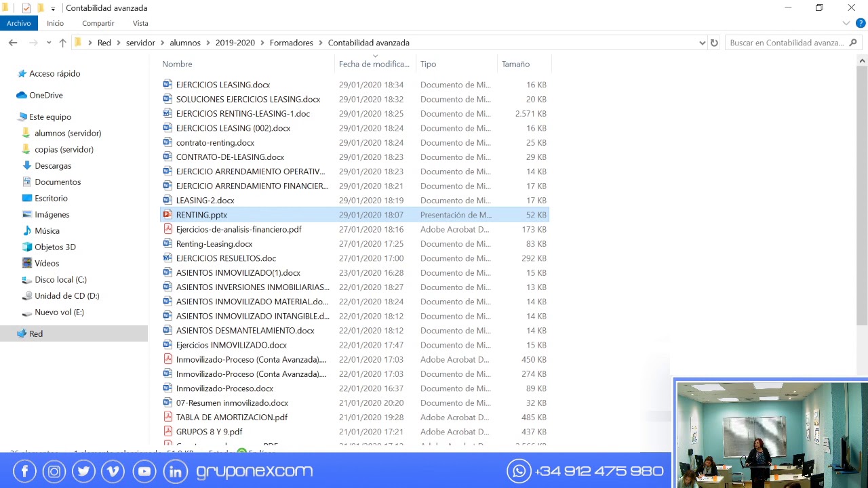
Task: Open Imágenes folder in sidebar
Action: click(52, 214)
